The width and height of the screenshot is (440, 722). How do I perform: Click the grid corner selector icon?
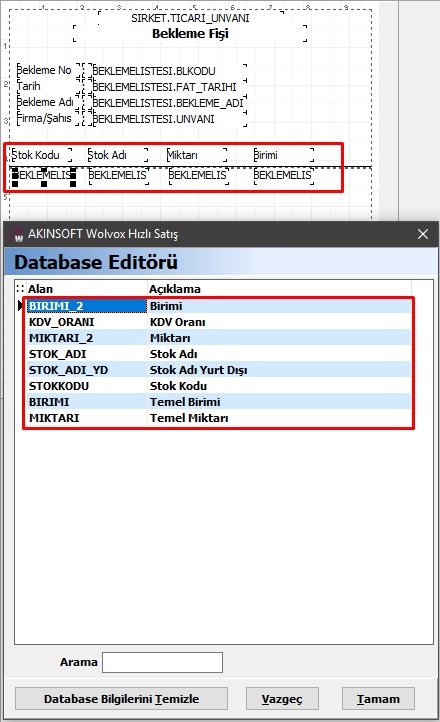click(20, 289)
